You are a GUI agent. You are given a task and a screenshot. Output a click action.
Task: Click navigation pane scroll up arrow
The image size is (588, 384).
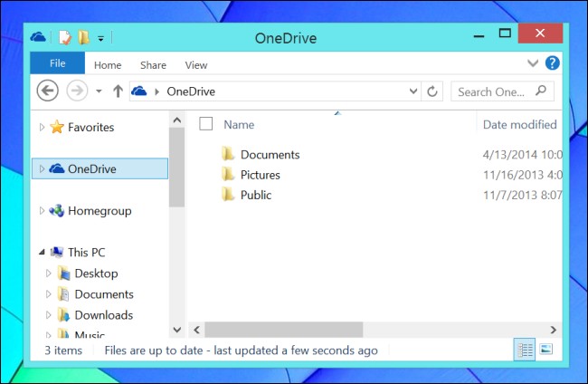click(x=177, y=120)
